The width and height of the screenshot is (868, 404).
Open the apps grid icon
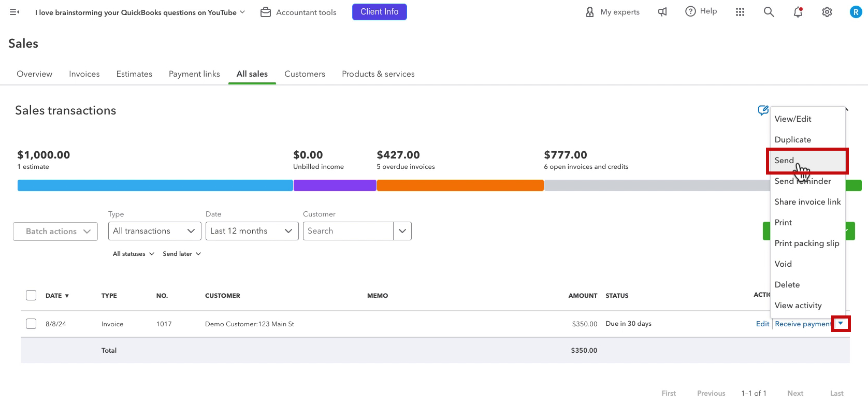[x=740, y=12]
